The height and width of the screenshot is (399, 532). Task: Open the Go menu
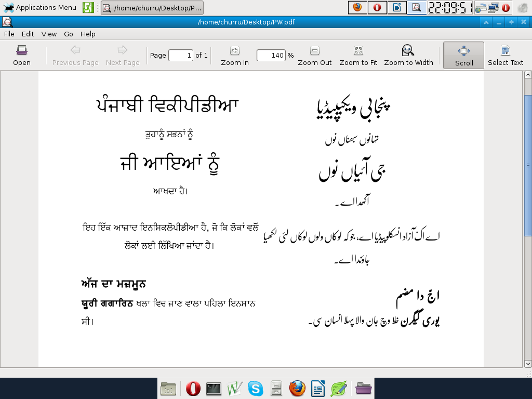click(69, 34)
